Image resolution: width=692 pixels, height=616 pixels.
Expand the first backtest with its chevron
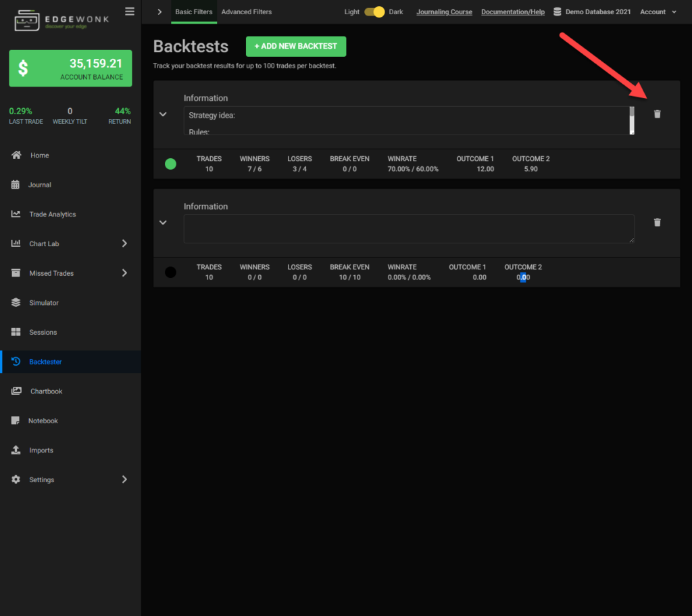coord(163,114)
